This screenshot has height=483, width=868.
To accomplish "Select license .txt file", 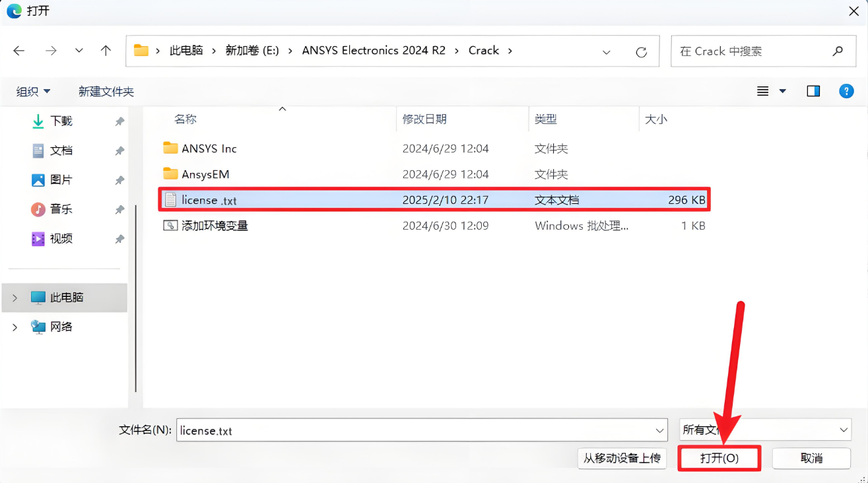I will click(435, 199).
